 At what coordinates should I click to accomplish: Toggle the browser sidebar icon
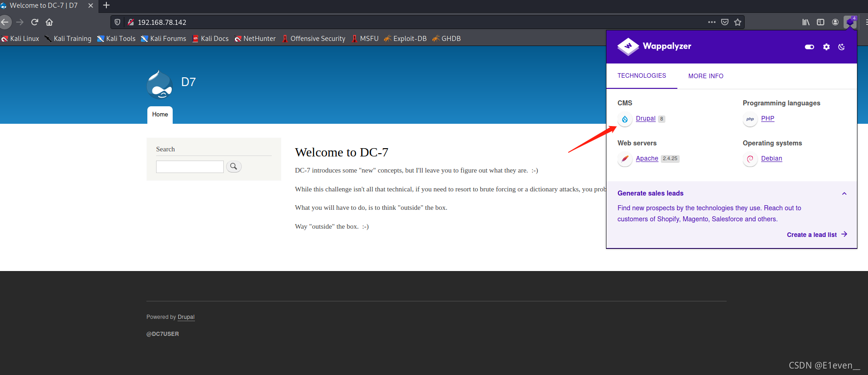click(821, 22)
